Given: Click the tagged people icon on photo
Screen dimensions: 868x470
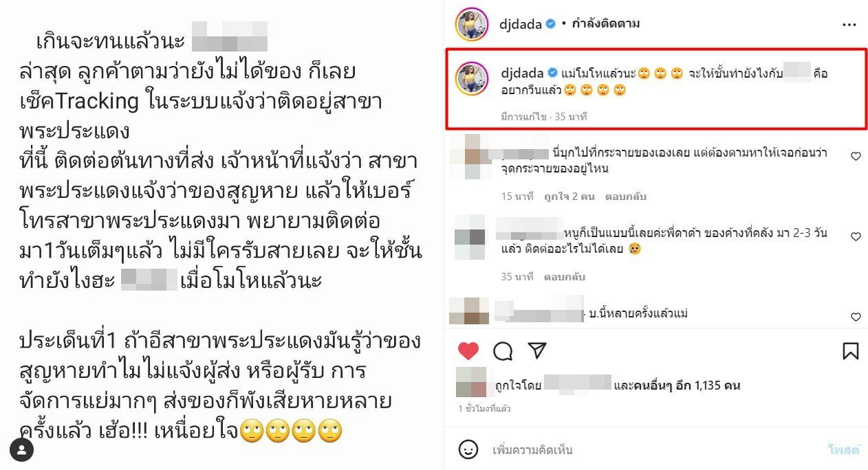Looking at the screenshot, I should [22, 450].
